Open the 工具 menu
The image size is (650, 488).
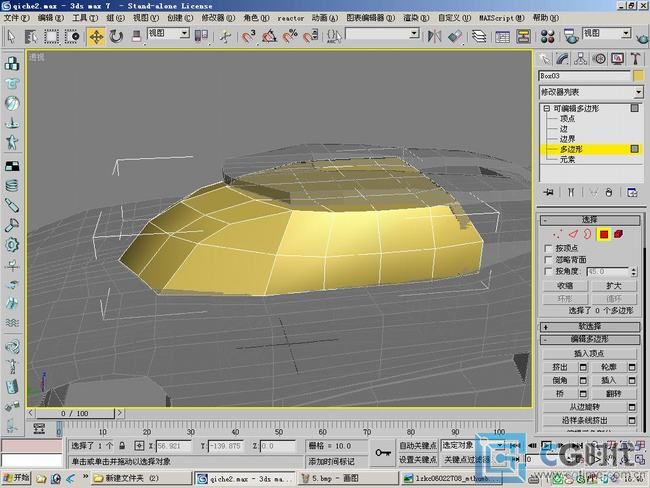click(85, 18)
